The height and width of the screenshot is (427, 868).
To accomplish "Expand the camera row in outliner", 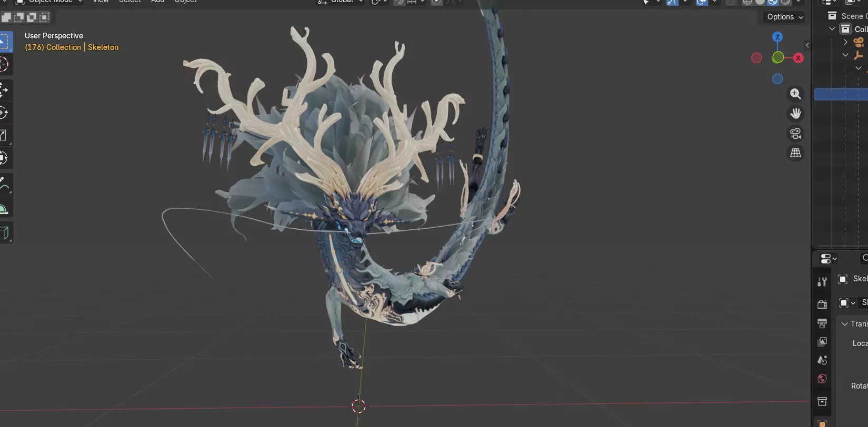I will pyautogui.click(x=845, y=42).
